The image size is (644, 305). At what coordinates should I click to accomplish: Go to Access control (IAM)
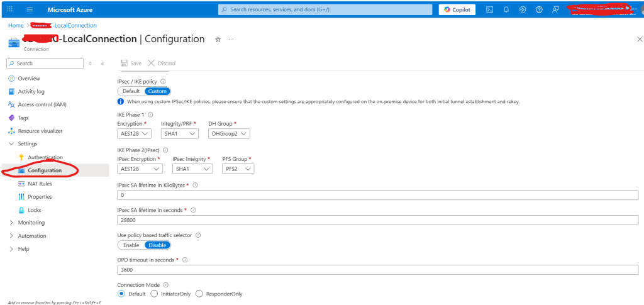tap(42, 104)
